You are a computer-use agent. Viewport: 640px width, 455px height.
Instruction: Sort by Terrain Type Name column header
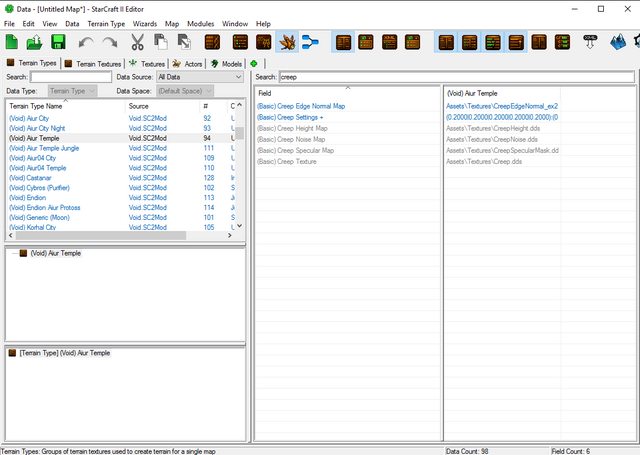(x=65, y=106)
